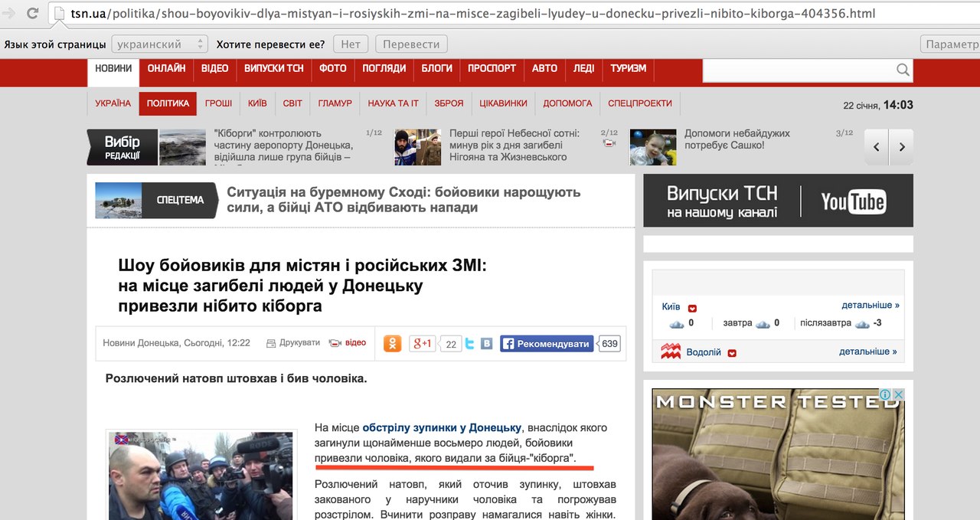
Task: Click the СПЕЦТЕМА image badge
Action: (x=155, y=200)
